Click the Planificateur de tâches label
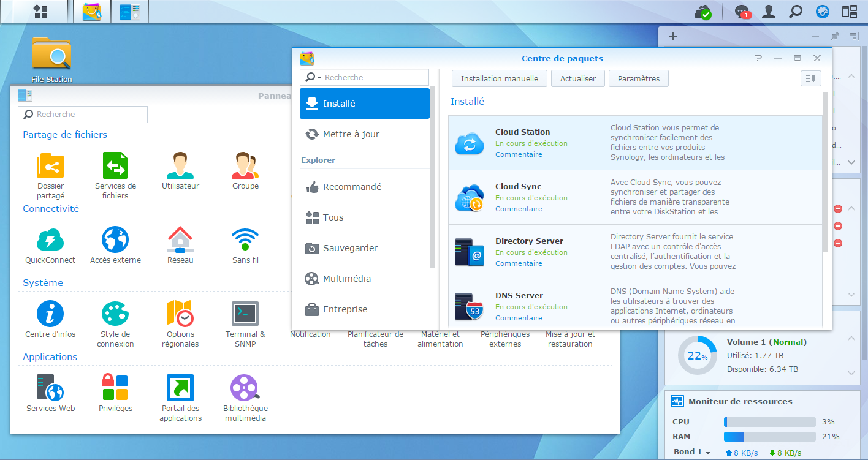The width and height of the screenshot is (868, 460). pos(375,339)
